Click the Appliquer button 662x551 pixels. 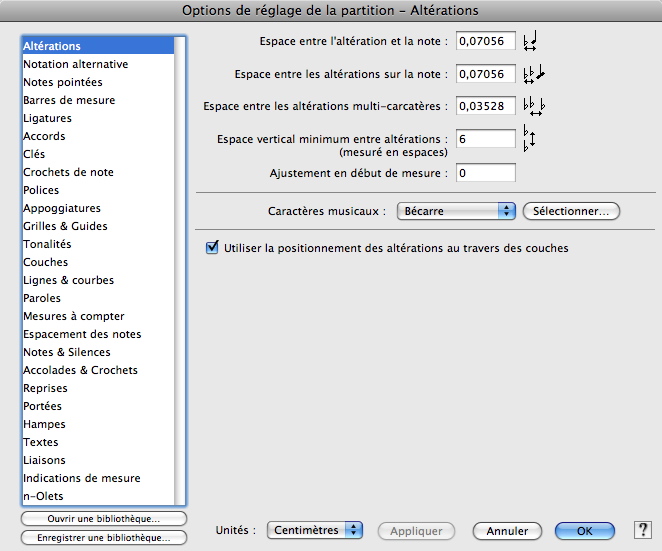tap(416, 531)
